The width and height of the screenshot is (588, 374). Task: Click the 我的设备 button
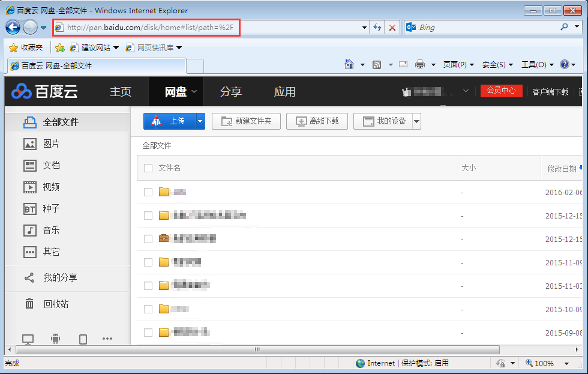pos(383,121)
